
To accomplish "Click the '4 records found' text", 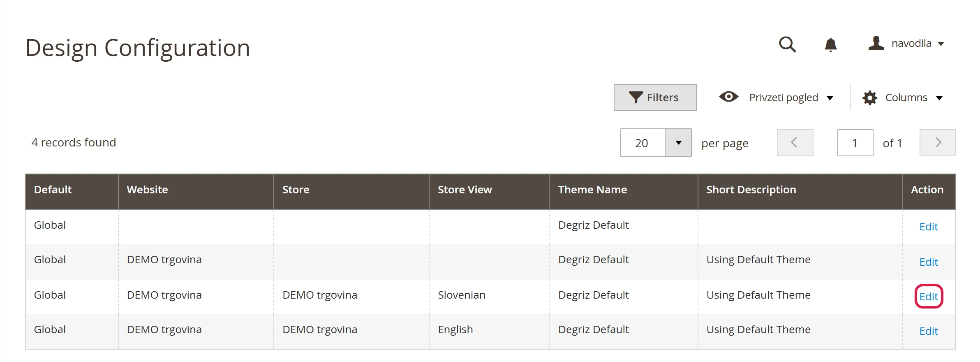I will pyautogui.click(x=74, y=142).
